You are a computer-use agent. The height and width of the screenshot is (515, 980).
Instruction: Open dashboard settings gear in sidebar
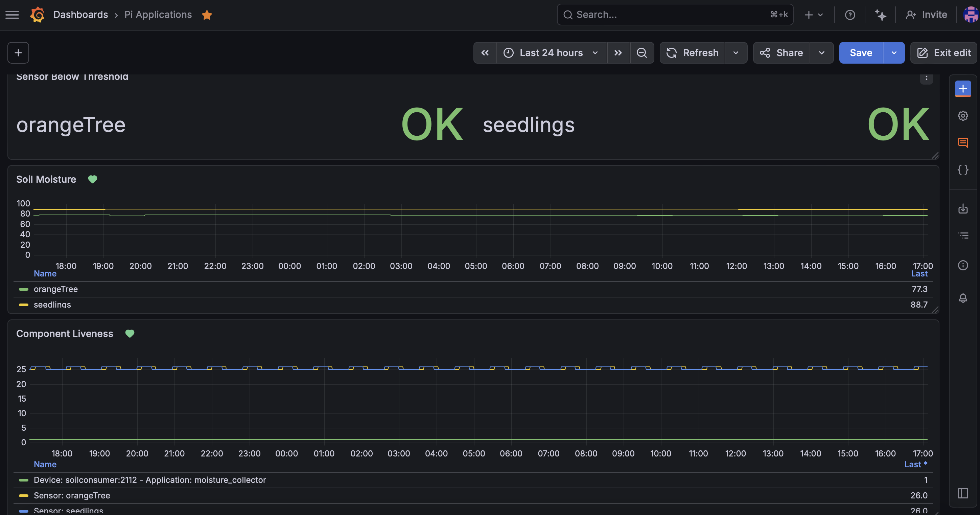[963, 116]
